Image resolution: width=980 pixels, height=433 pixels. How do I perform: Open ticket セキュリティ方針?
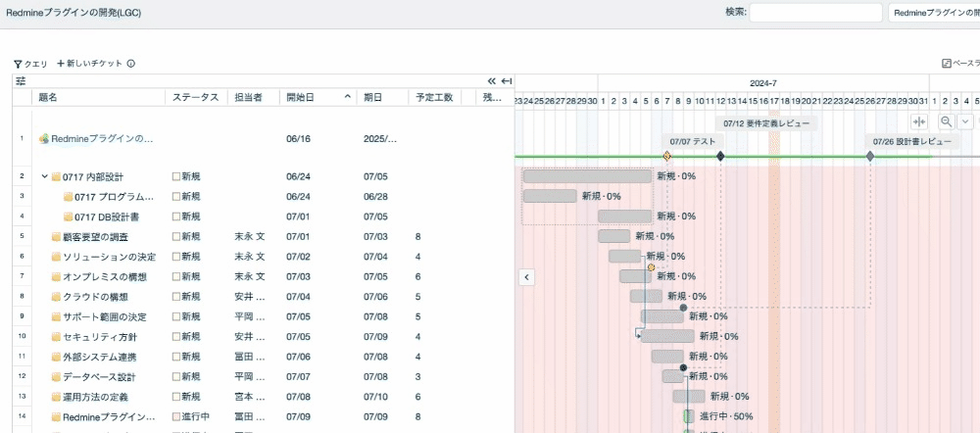pos(100,337)
